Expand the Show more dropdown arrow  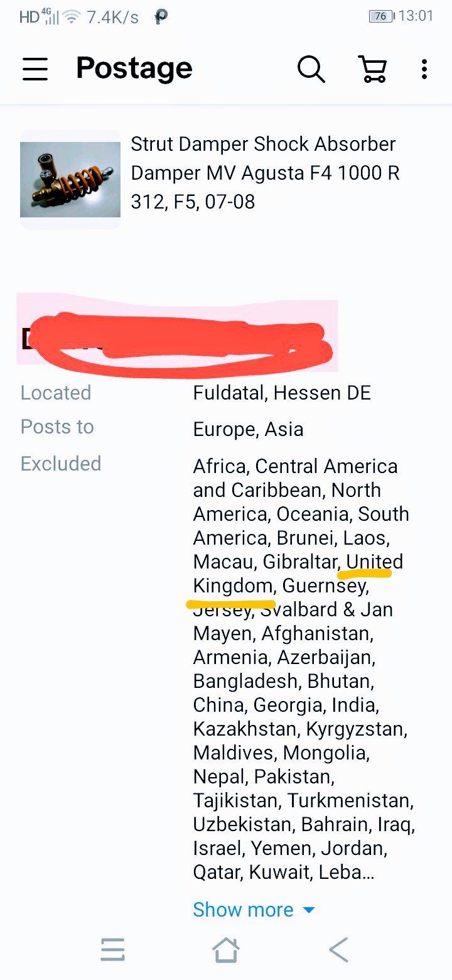(x=309, y=910)
